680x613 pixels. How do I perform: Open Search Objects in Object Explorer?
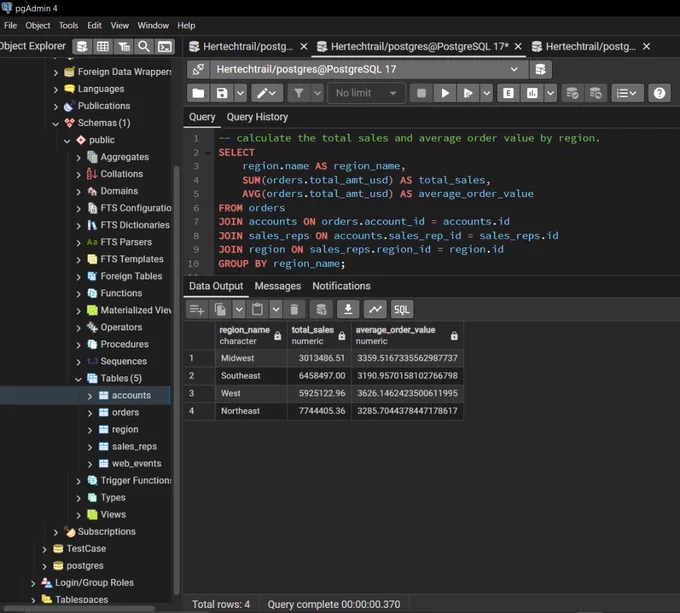(144, 46)
